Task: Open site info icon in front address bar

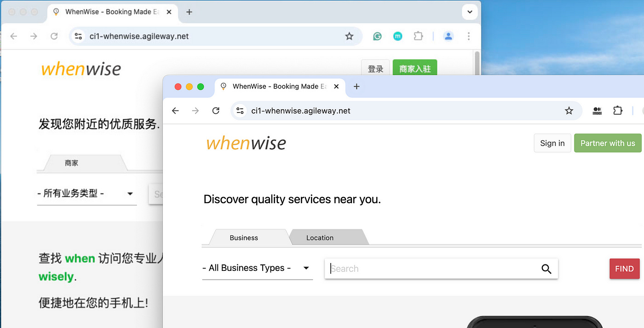Action: coord(240,111)
